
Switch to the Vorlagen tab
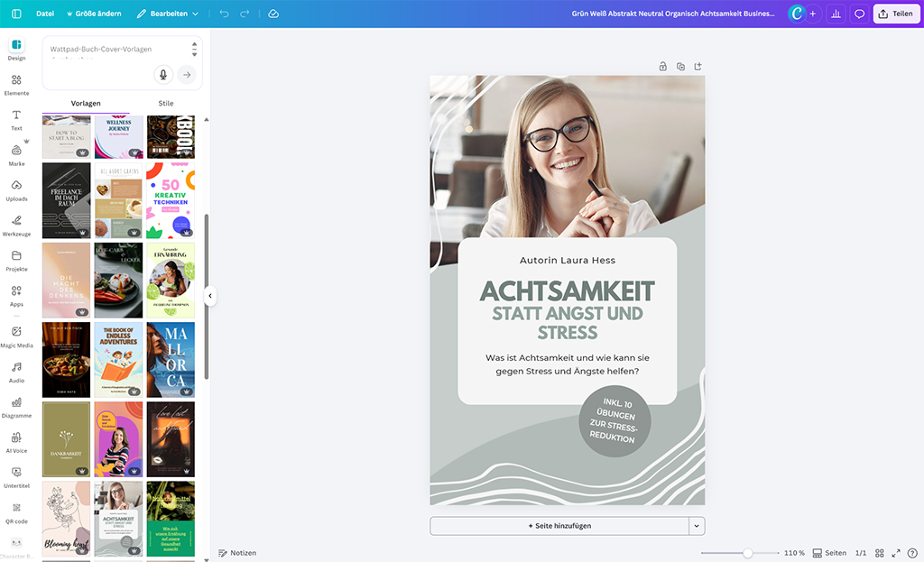(86, 103)
